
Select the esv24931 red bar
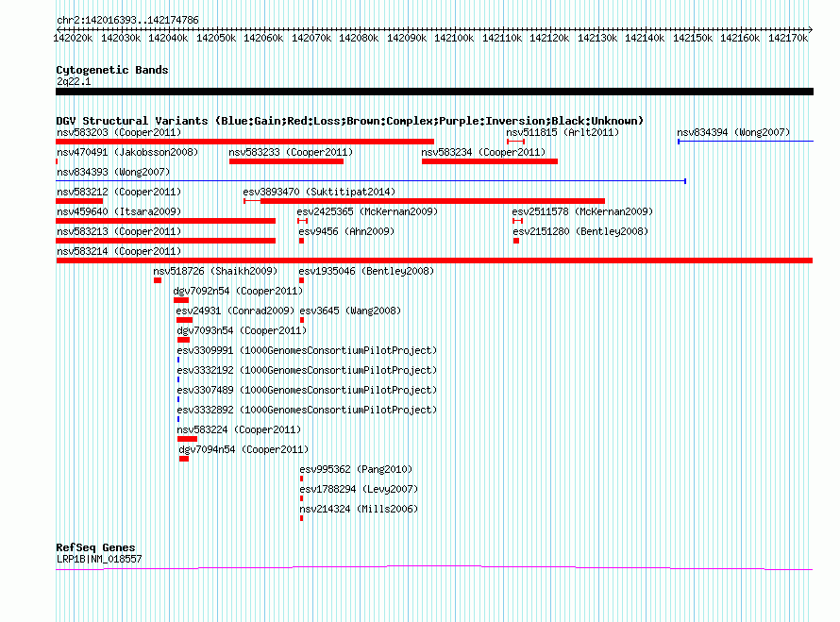(184, 320)
